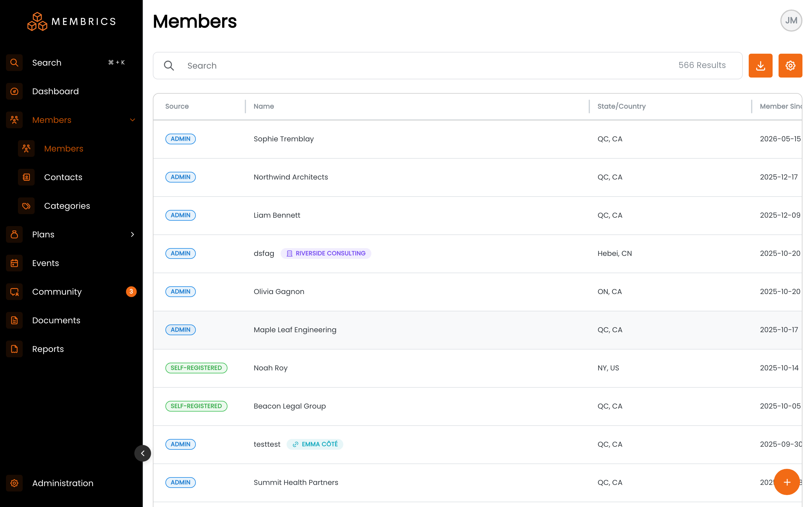The width and height of the screenshot is (812, 507).
Task: Open Reports icon in sidebar
Action: pos(14,349)
